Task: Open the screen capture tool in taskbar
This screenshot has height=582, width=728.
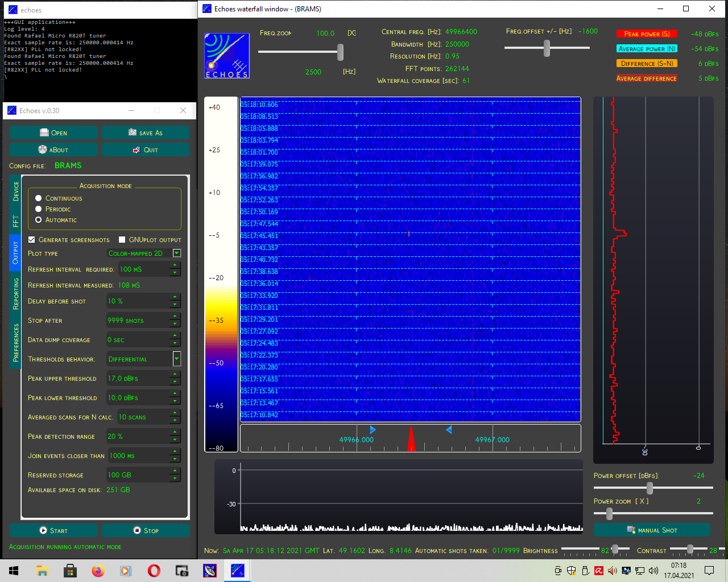Action: click(181, 571)
